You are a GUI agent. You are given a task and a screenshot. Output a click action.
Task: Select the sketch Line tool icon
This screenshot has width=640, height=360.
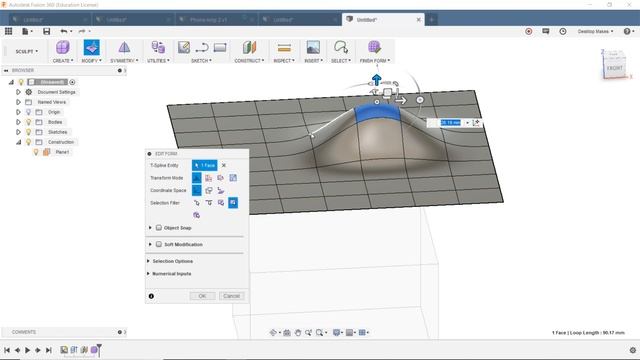tap(202, 47)
